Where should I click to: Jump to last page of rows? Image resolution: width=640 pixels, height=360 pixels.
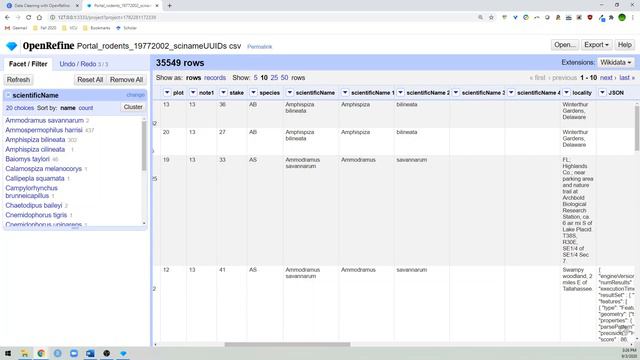pyautogui.click(x=627, y=78)
